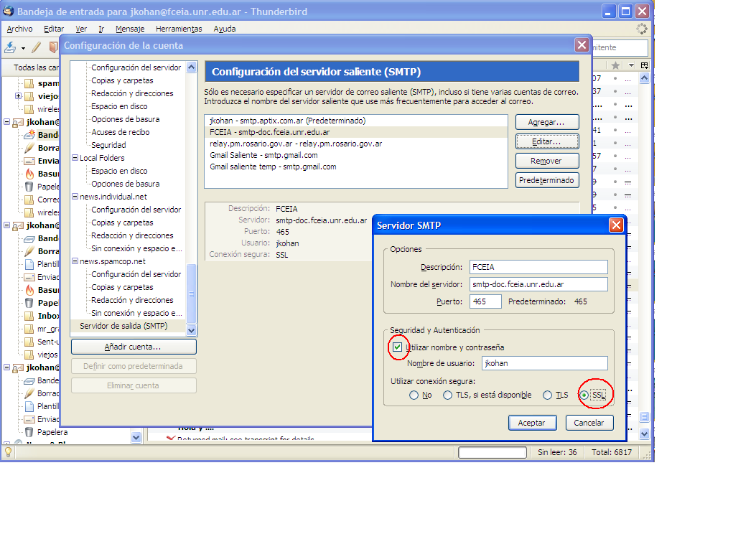Select TLS, si está disponible radio
This screenshot has height=534, width=756.
[447, 395]
